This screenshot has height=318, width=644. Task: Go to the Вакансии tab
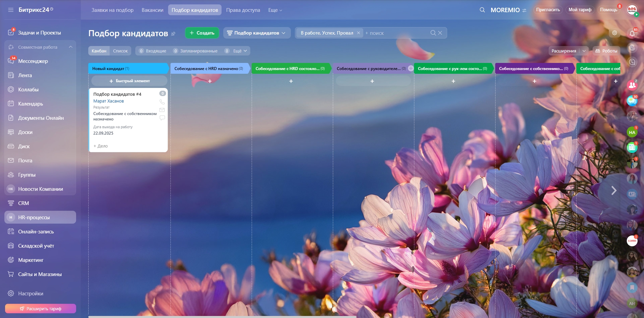click(152, 10)
